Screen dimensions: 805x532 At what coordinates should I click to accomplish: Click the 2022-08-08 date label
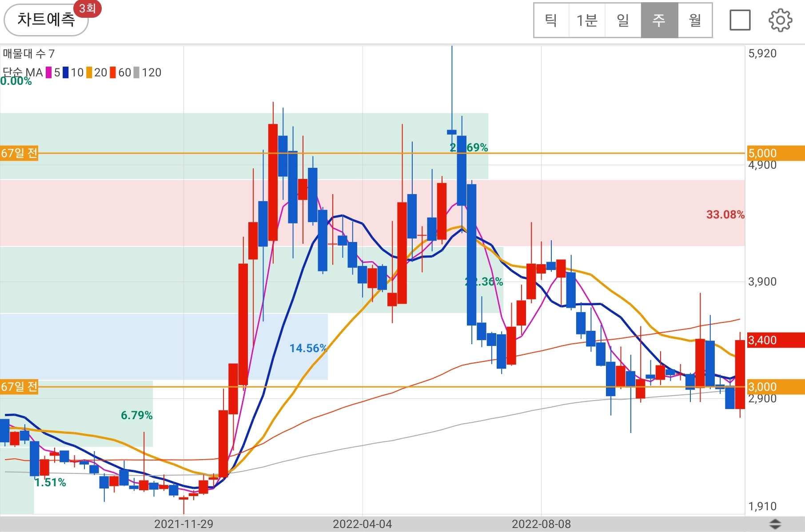tap(541, 524)
